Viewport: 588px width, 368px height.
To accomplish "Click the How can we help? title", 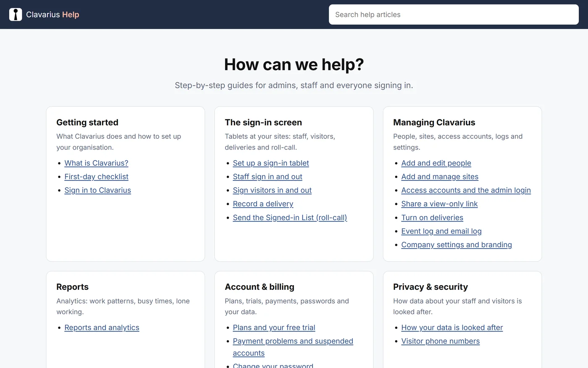I will click(294, 64).
